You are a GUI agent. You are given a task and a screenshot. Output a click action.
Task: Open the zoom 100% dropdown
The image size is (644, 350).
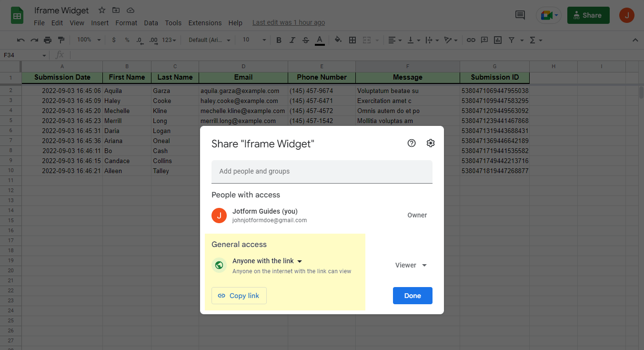(x=89, y=40)
